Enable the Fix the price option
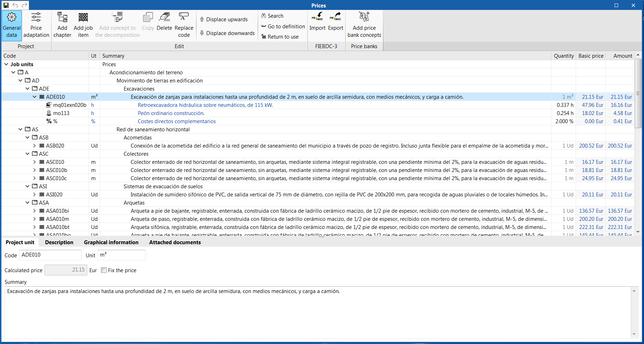This screenshot has width=644, height=344. coord(104,270)
